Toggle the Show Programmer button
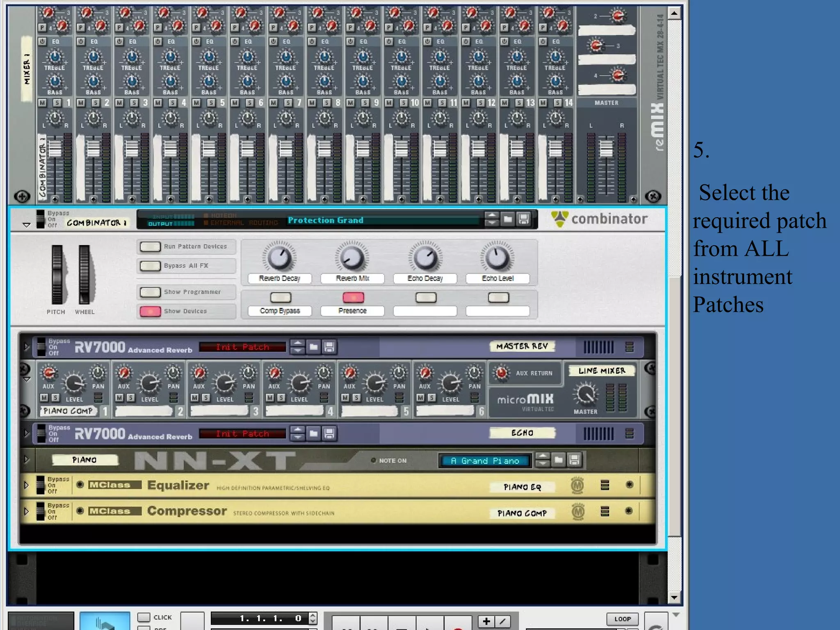The image size is (840, 630). [150, 292]
